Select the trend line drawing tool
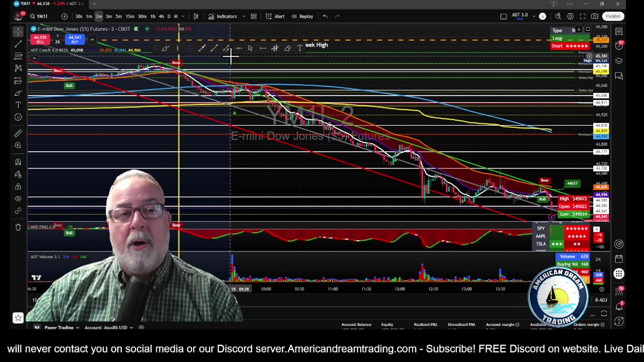This screenshot has width=644, height=362. pyautogui.click(x=18, y=44)
